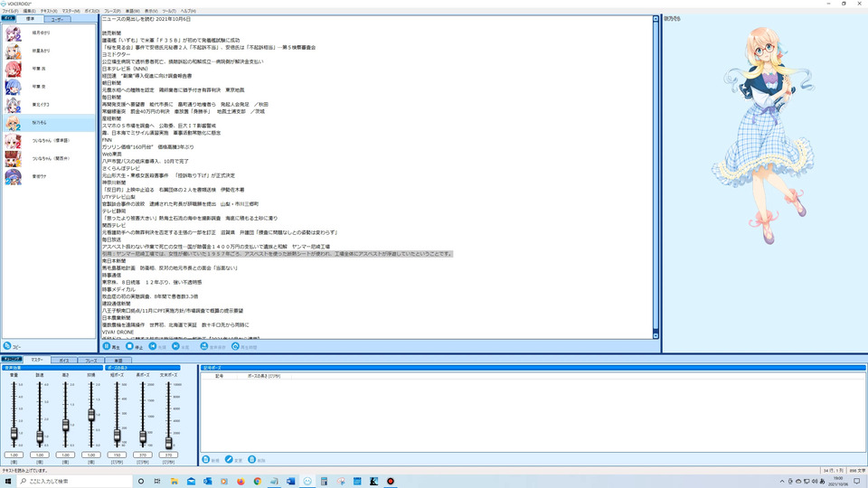Image resolution: width=868 pixels, height=488 pixels.
Task: Click the 短ポーズ value input box
Action: [x=117, y=455]
